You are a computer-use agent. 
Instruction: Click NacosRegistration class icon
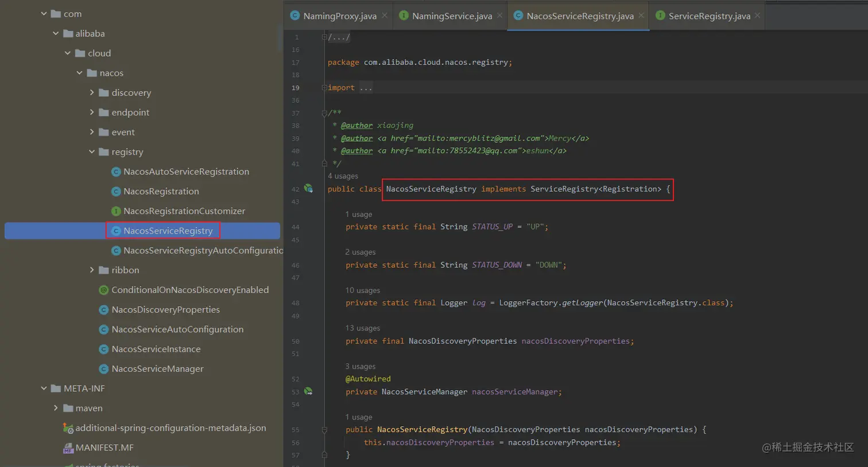116,192
